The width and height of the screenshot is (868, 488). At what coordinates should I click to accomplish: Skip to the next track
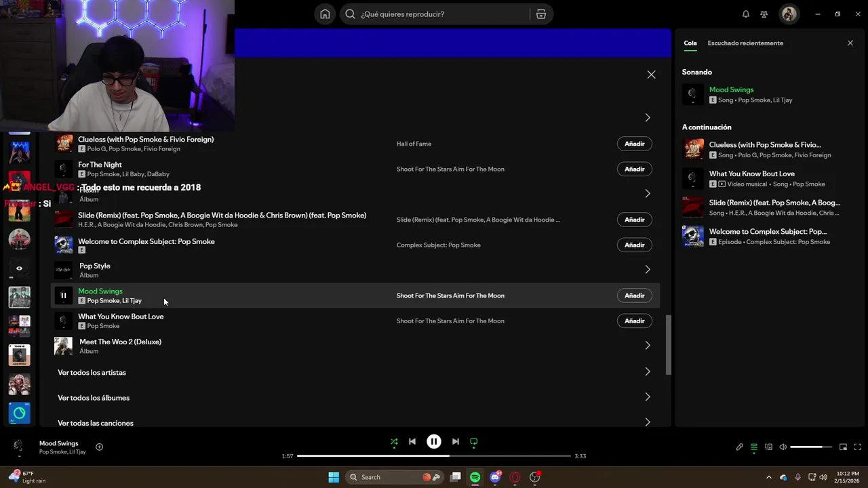coord(456,442)
